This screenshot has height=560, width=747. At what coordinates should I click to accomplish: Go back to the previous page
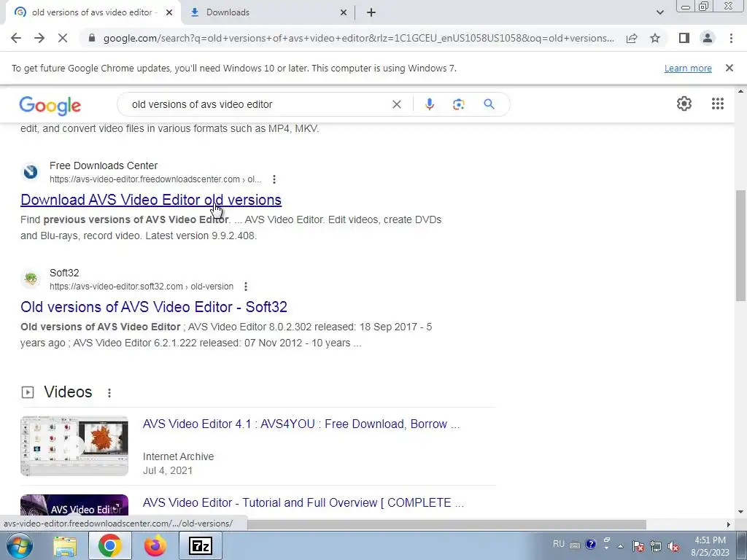pos(16,38)
